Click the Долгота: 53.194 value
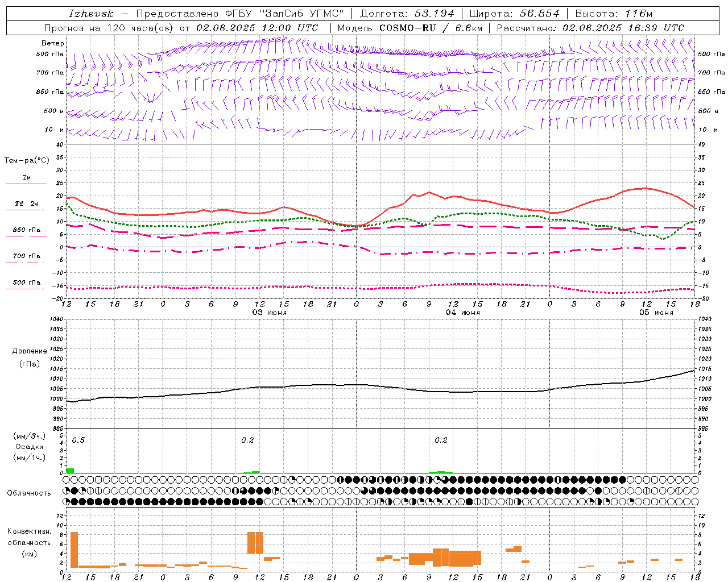Viewport: 728px width, 582px height. pos(407,14)
